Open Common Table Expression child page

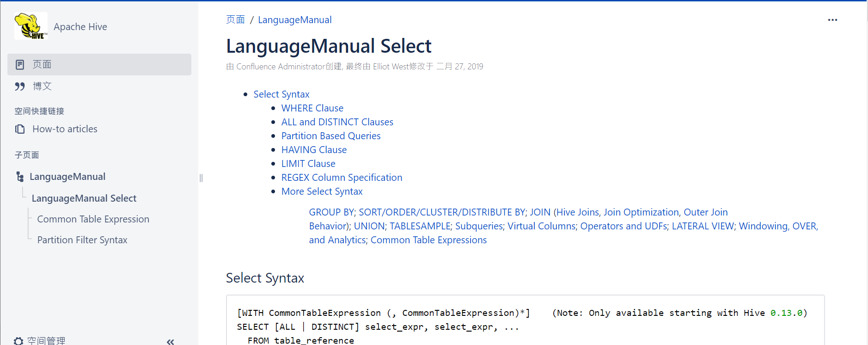pyautogui.click(x=93, y=219)
